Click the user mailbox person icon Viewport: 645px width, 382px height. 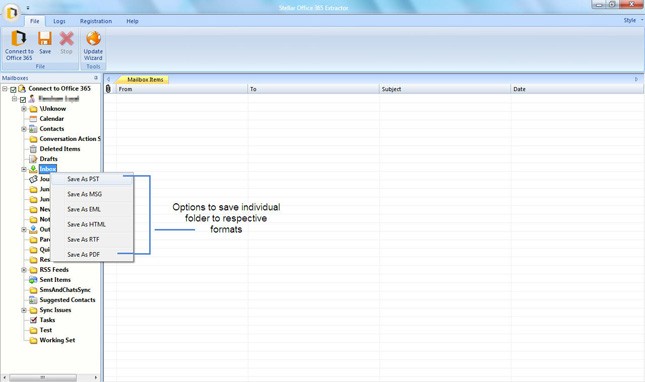pyautogui.click(x=32, y=99)
